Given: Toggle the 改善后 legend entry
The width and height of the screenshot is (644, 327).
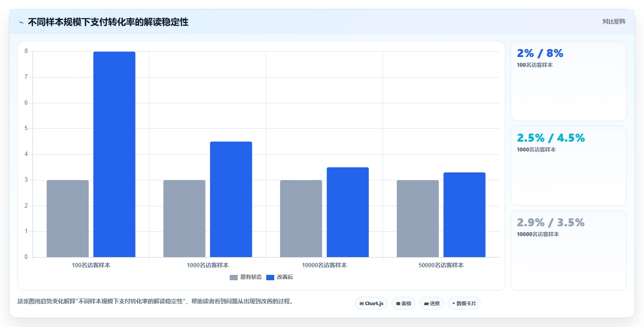Looking at the screenshot, I should click(280, 277).
